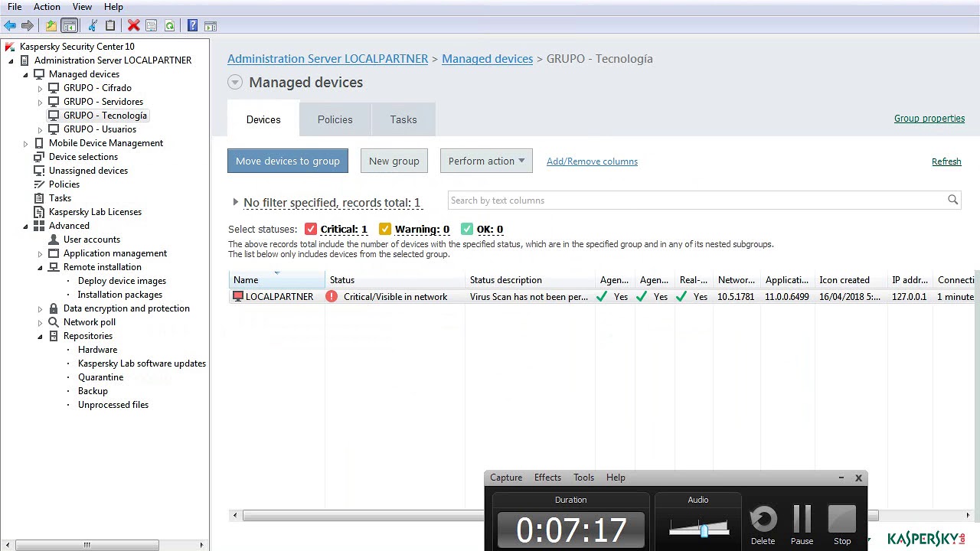Switch to the Tasks tab

tap(403, 119)
